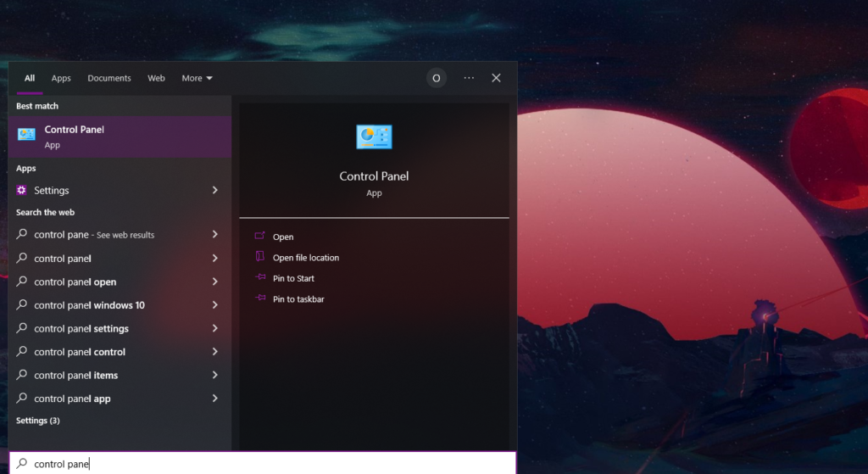Click the Open file location folder icon
Screen dimensions: 868x474
point(259,256)
